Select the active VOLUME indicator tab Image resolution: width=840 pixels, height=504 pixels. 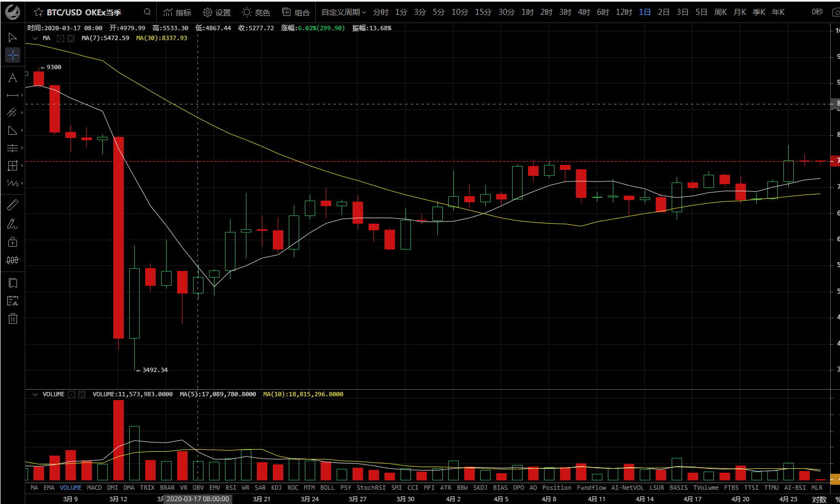tap(70, 488)
